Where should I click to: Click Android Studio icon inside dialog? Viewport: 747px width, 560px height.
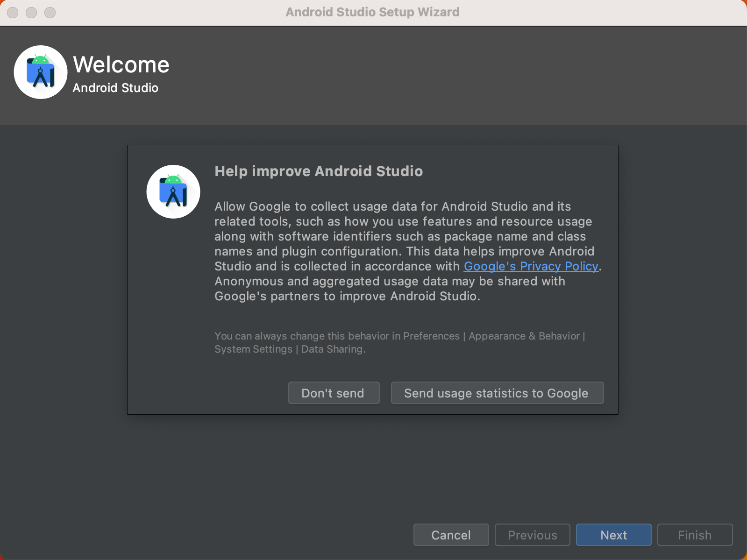[x=173, y=191]
